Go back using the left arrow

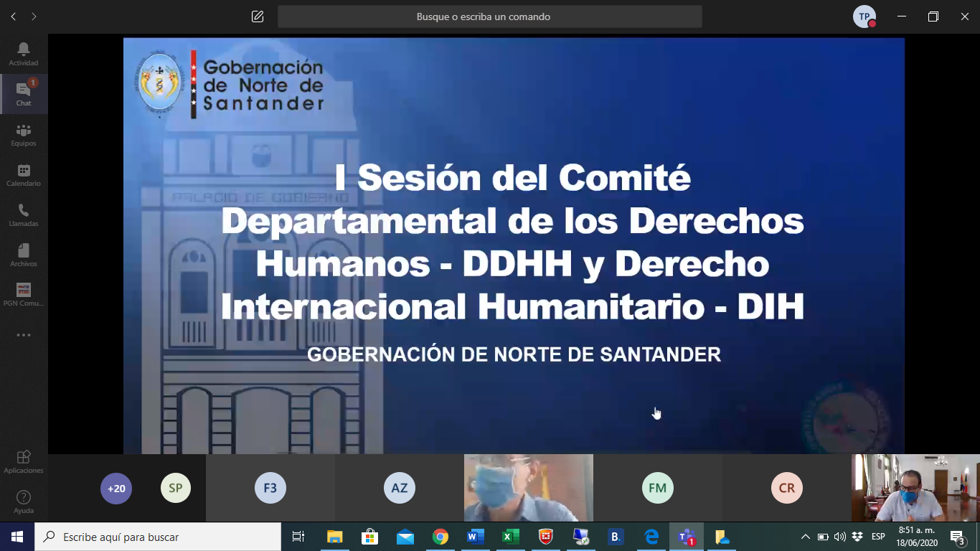coord(13,17)
